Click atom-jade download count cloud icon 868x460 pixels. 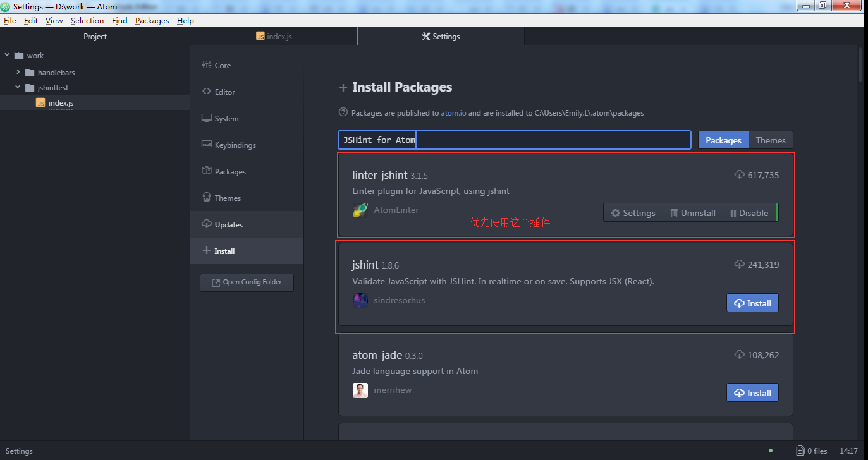pyautogui.click(x=739, y=354)
